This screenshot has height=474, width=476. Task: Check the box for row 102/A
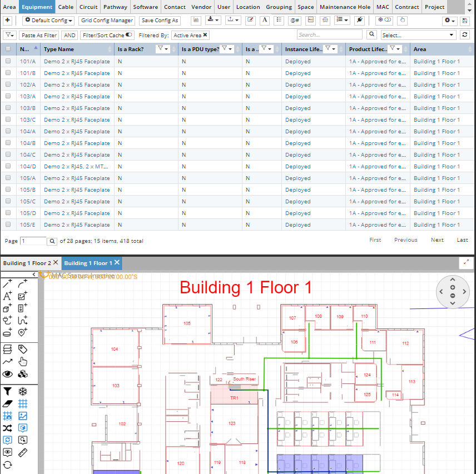8,84
